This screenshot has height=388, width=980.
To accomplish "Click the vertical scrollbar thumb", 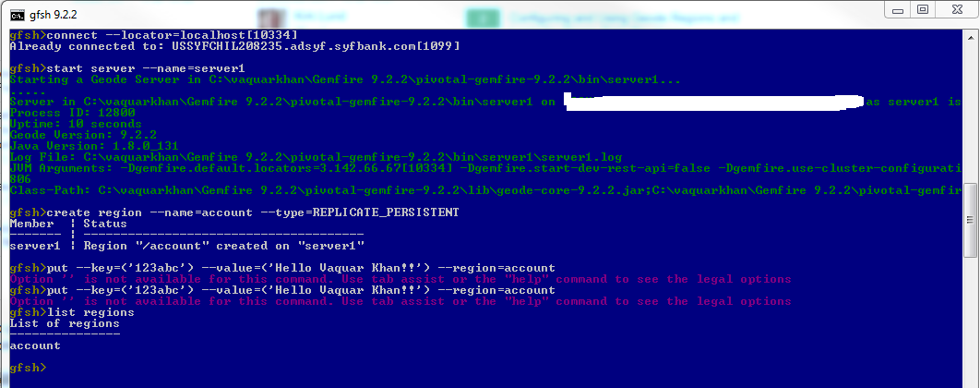I will 971,220.
